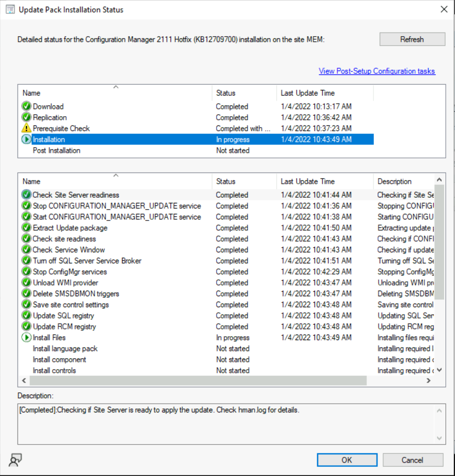Select the highlighted Installation row

[x=197, y=139]
